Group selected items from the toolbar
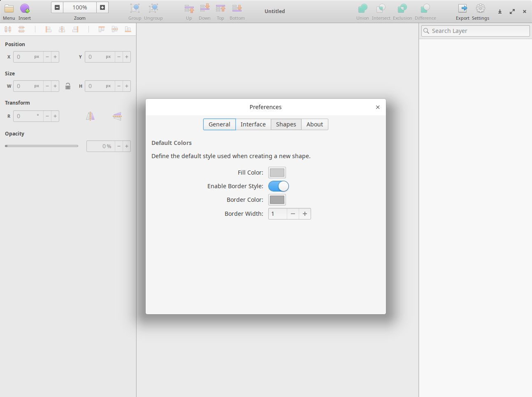 coord(135,8)
